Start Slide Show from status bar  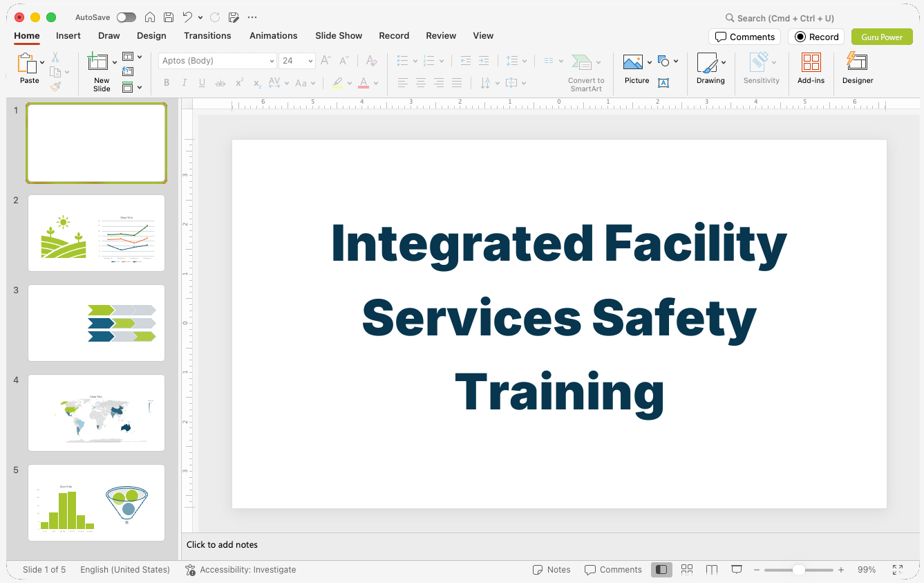pos(737,570)
